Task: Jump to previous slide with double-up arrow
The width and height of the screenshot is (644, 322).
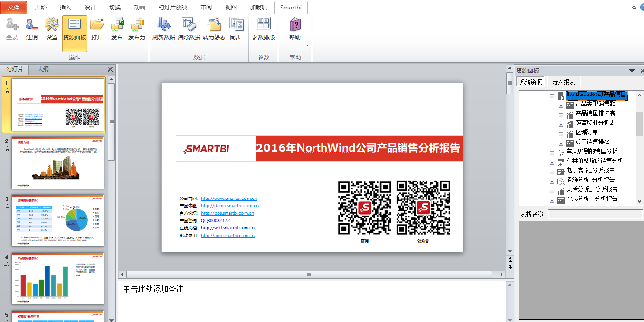Action: (x=510, y=260)
